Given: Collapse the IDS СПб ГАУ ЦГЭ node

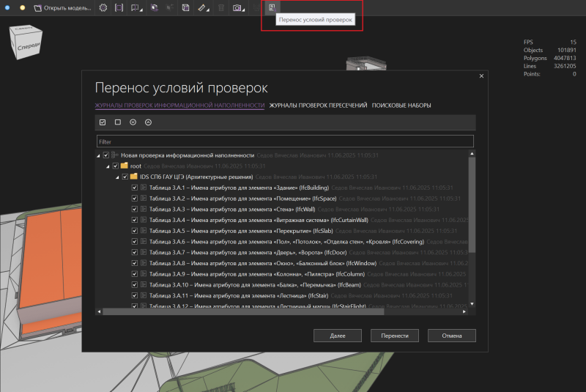Looking at the screenshot, I should (116, 177).
